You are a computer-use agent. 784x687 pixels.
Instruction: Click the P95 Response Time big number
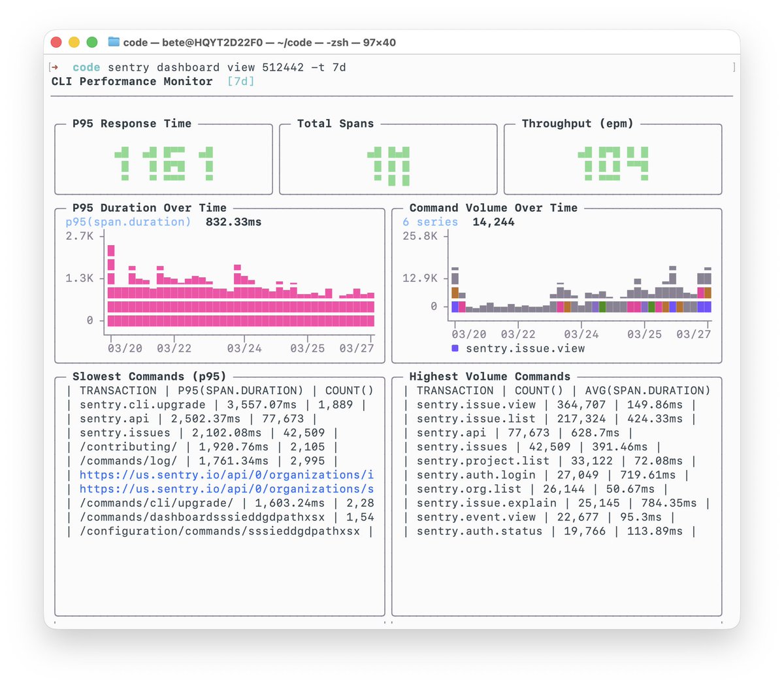(x=163, y=163)
